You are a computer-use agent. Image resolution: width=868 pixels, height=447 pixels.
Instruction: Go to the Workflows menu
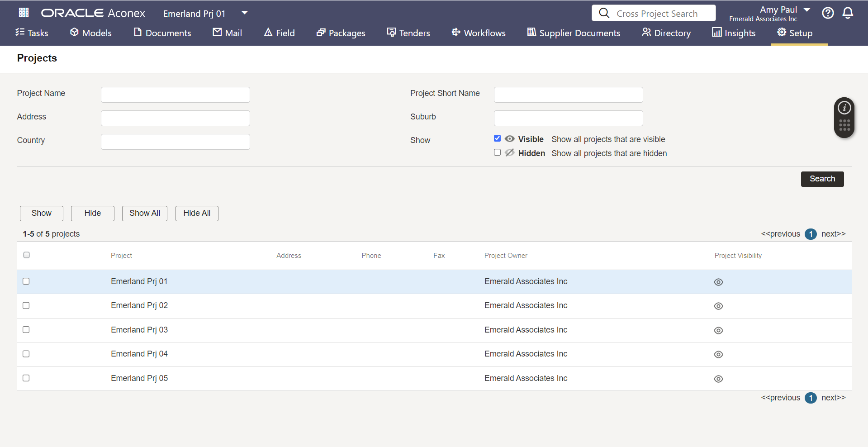[x=479, y=33]
